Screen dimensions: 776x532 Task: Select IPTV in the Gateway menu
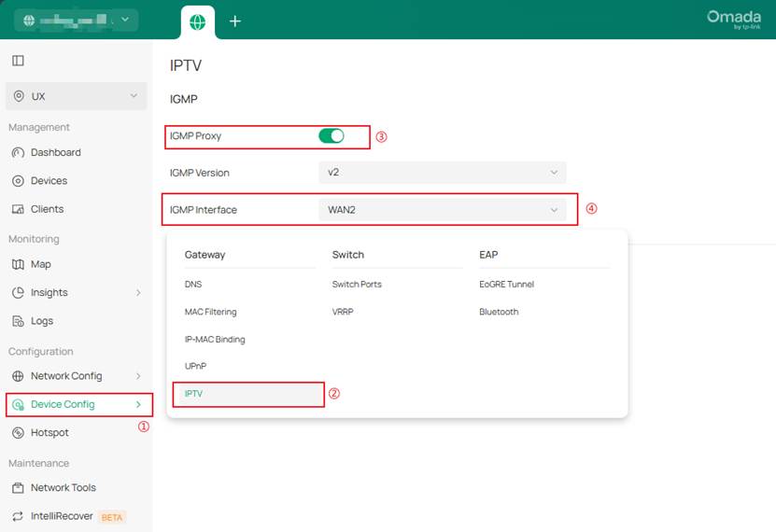tap(194, 394)
